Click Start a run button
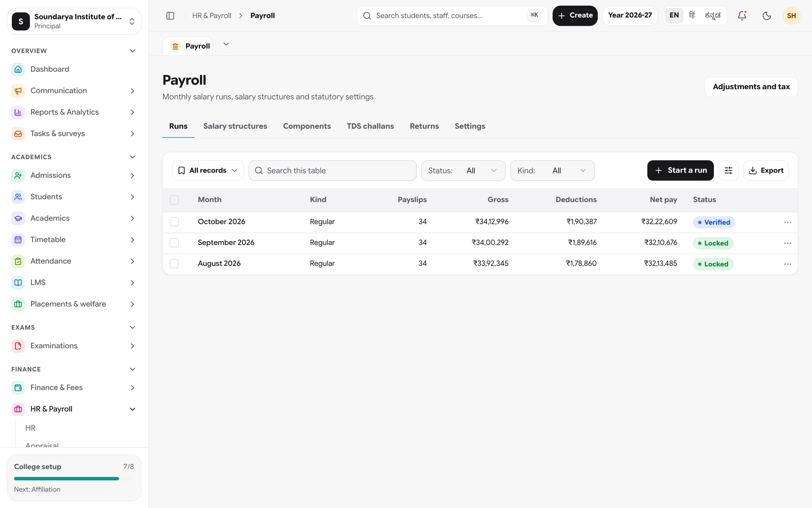 click(x=680, y=170)
